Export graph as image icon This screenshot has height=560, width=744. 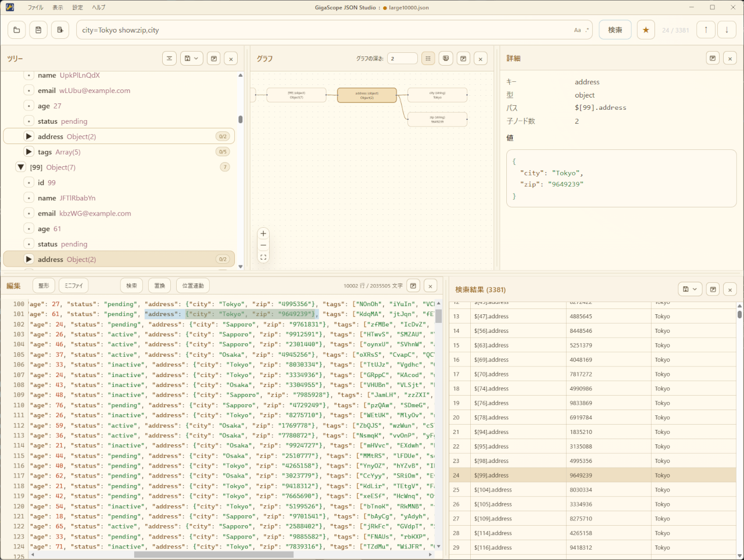click(446, 59)
